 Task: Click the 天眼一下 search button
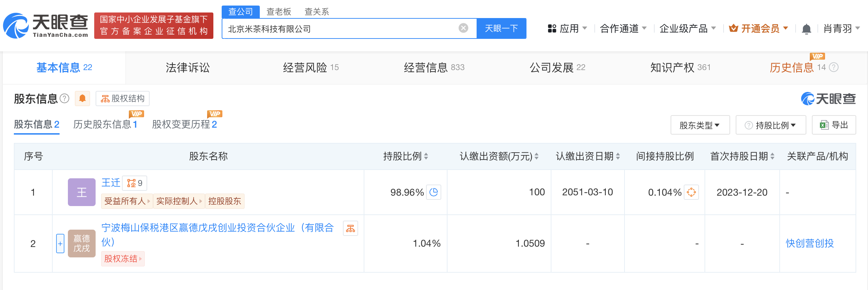(502, 28)
